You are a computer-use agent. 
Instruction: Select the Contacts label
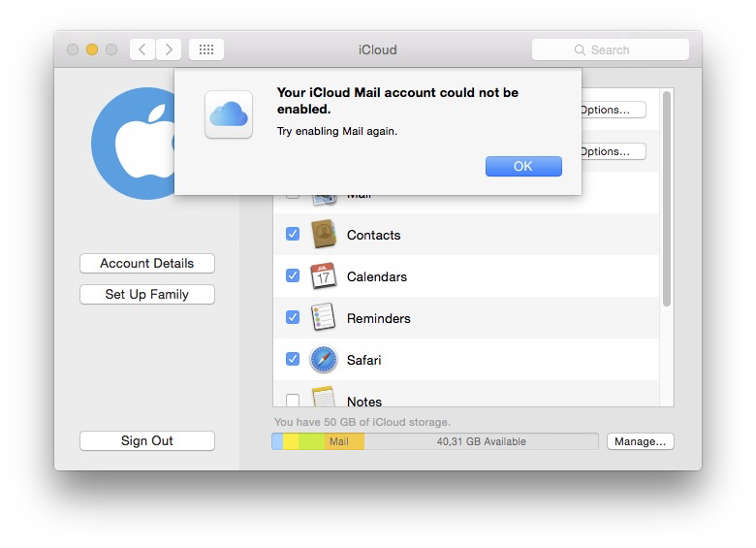click(374, 235)
